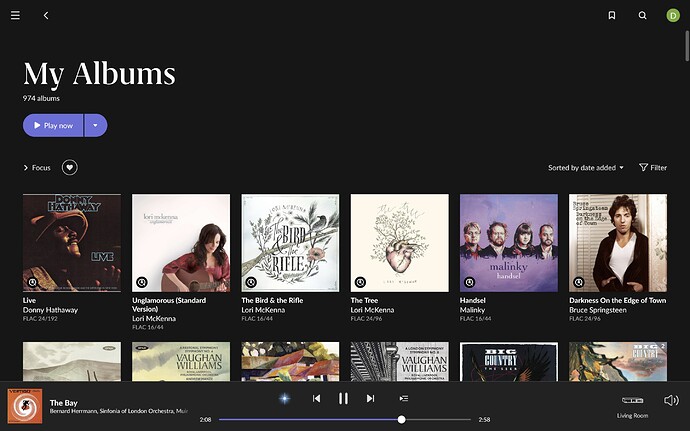Open the Big Country The Seer cover
This screenshot has width=690, height=431.
coord(509,361)
